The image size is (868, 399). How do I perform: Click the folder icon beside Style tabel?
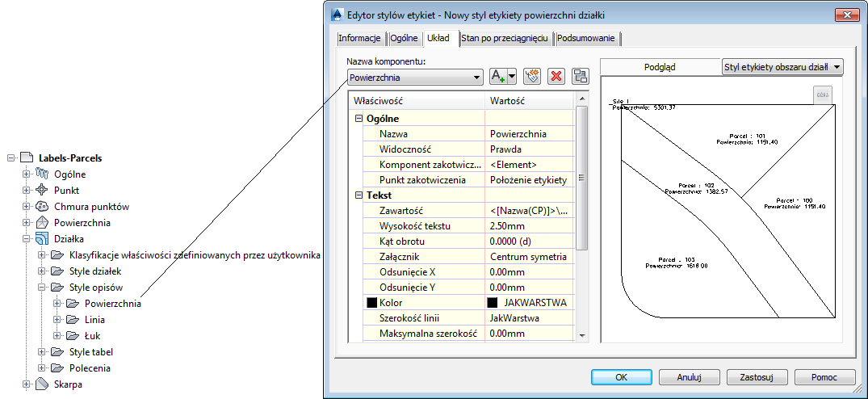coord(57,352)
